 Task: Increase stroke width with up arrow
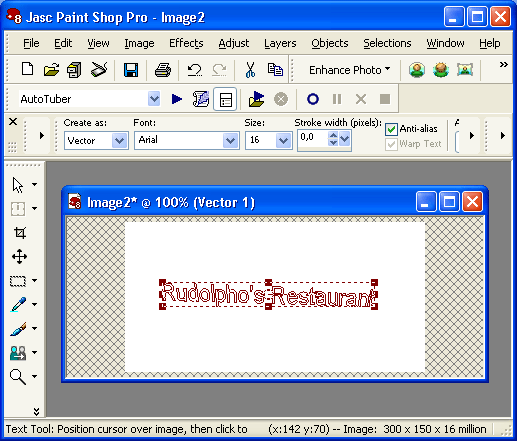click(x=333, y=135)
